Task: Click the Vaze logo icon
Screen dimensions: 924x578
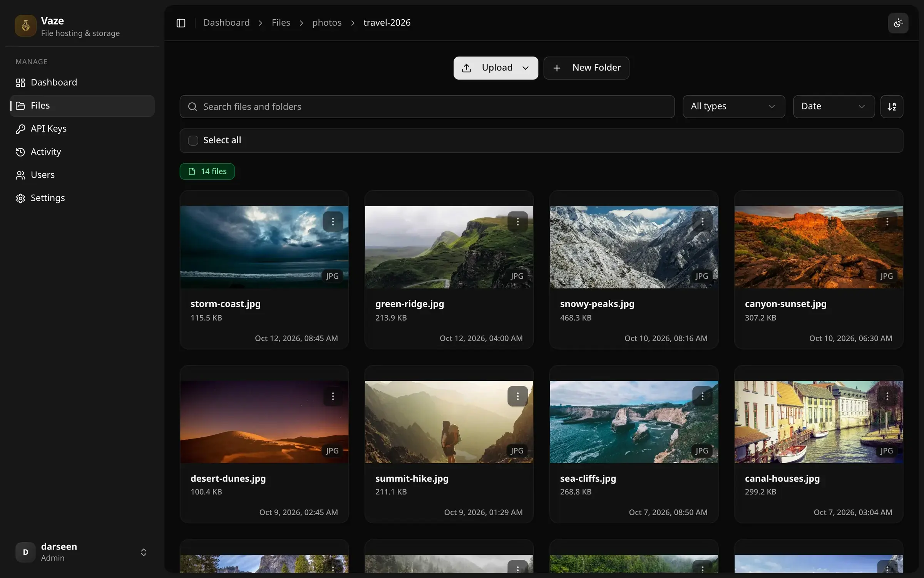Action: [x=25, y=26]
